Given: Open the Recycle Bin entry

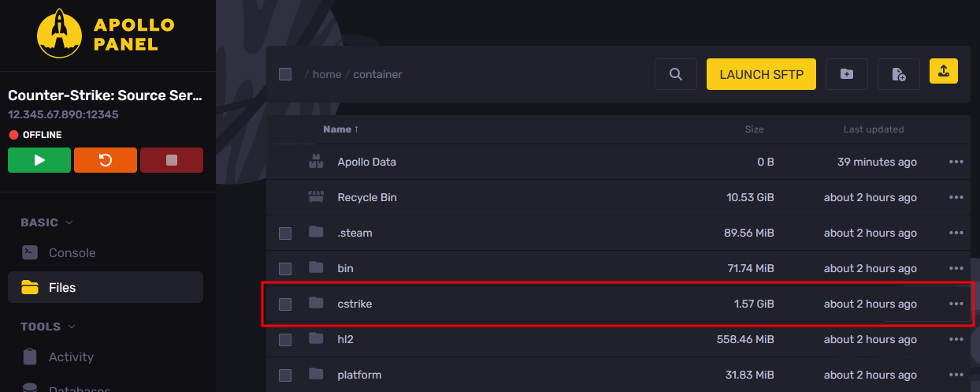Looking at the screenshot, I should [x=367, y=197].
